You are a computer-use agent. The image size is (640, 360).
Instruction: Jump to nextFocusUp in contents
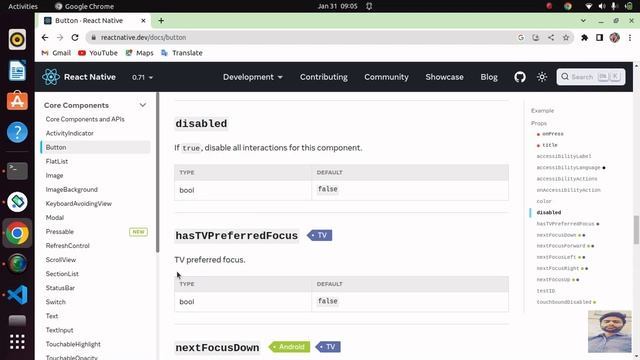click(553, 280)
